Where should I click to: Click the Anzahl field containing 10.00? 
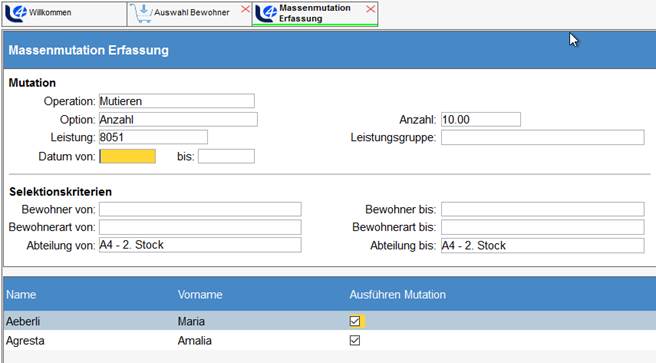pos(481,120)
